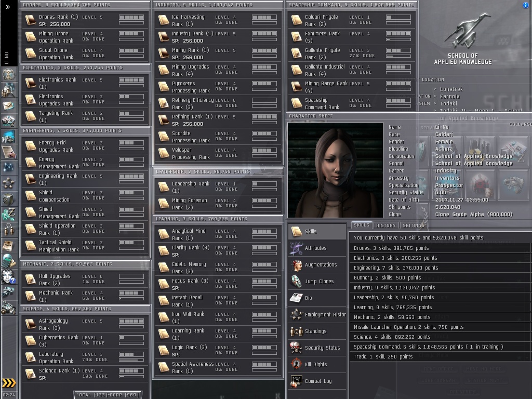This screenshot has width=532, height=399.
Task: Open the Combat Log section
Action: 317,381
